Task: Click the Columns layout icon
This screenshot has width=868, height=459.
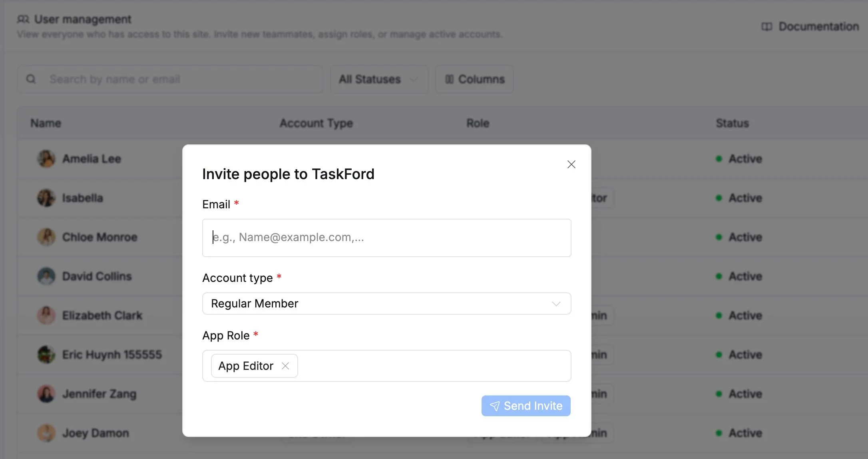Action: point(449,79)
